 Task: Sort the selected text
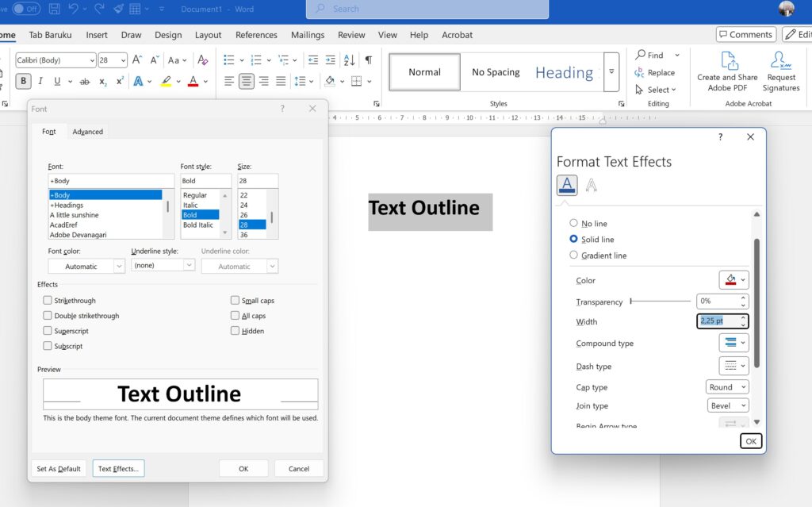tap(350, 60)
